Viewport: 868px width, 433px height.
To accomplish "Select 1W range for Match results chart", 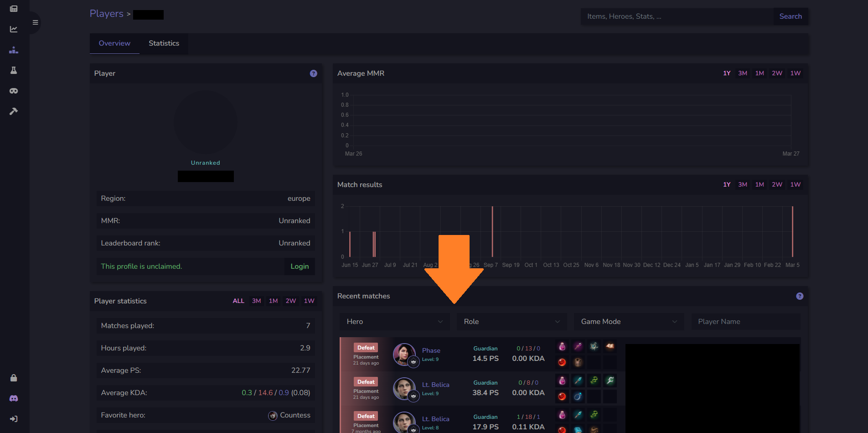I will point(795,185).
